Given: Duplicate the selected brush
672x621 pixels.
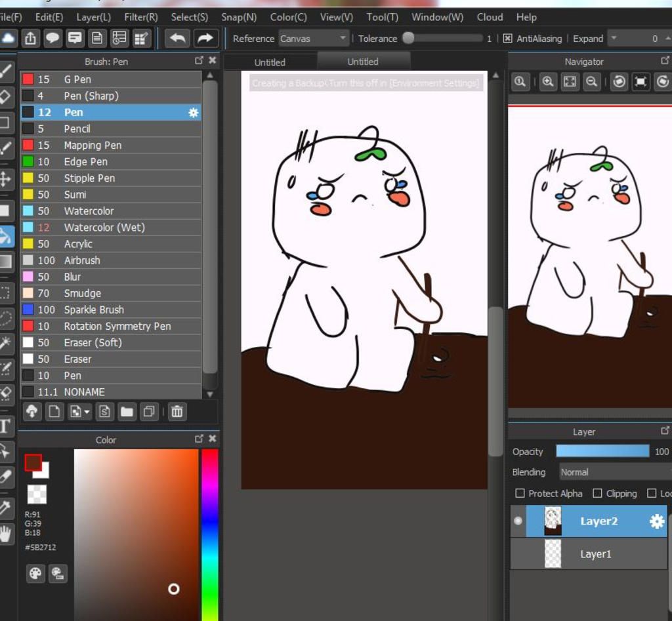Looking at the screenshot, I should [x=149, y=412].
